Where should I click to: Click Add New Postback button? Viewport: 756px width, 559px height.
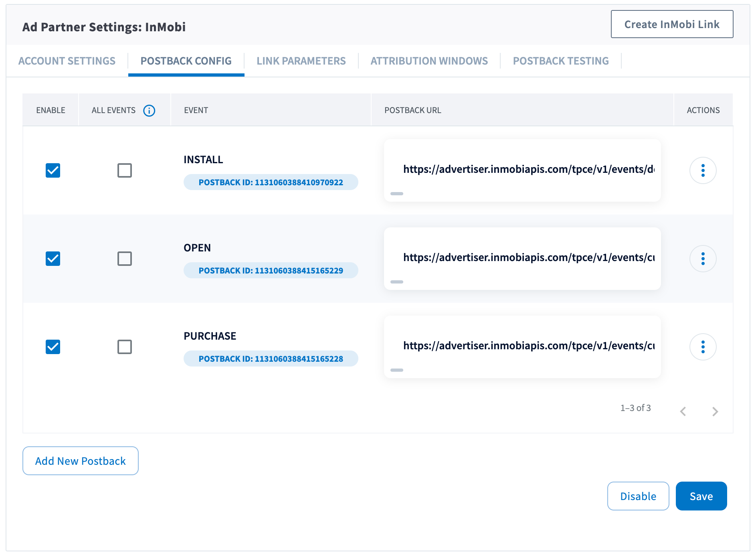click(81, 461)
